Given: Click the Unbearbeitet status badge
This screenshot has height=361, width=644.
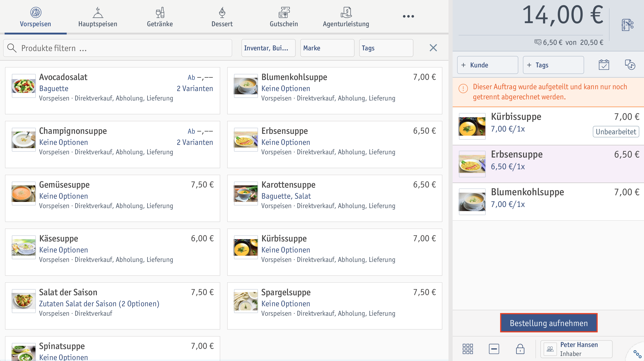Looking at the screenshot, I should click(x=616, y=132).
